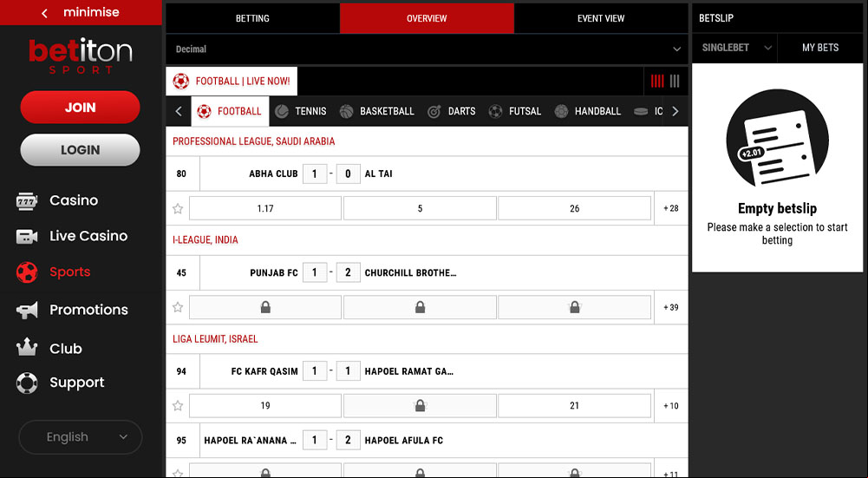
Task: Click locked draw odds for FC Kafr Qasim match
Action: [420, 406]
